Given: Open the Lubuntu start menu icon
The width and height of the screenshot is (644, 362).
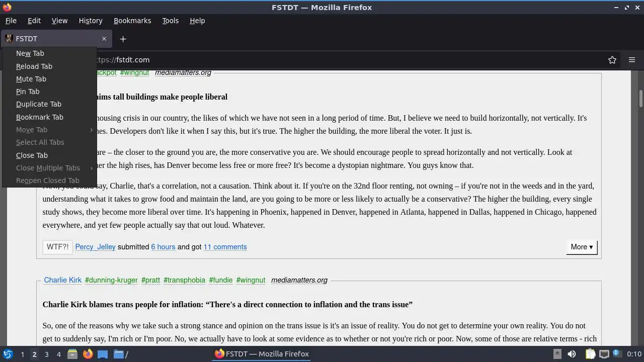Looking at the screenshot, I should coord(8,354).
